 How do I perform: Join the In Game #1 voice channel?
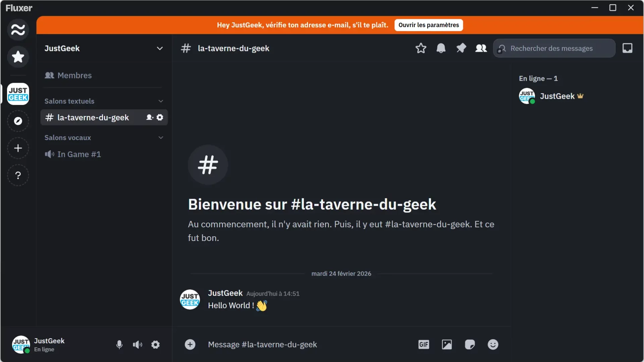tap(104, 154)
